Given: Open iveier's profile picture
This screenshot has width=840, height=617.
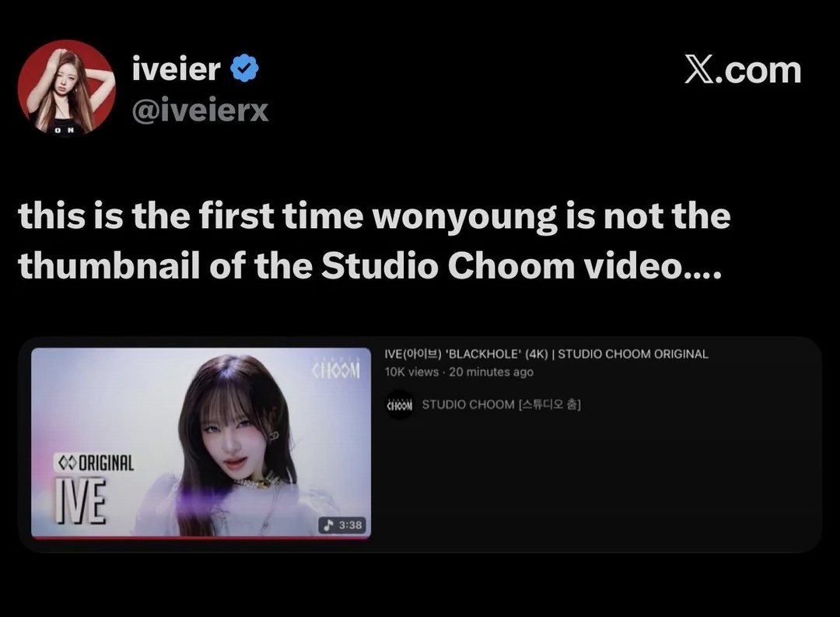Looking at the screenshot, I should [66, 88].
